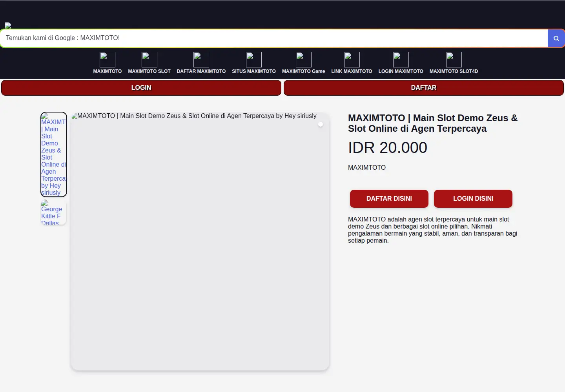The height and width of the screenshot is (392, 565).
Task: Click the 'MAXIMTOTO adalah agen slot' description
Action: [433, 230]
